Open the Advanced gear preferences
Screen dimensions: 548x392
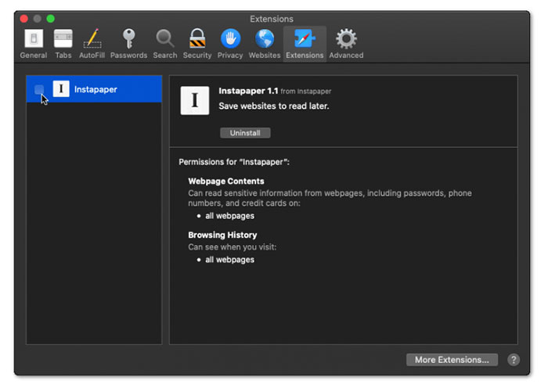[346, 43]
